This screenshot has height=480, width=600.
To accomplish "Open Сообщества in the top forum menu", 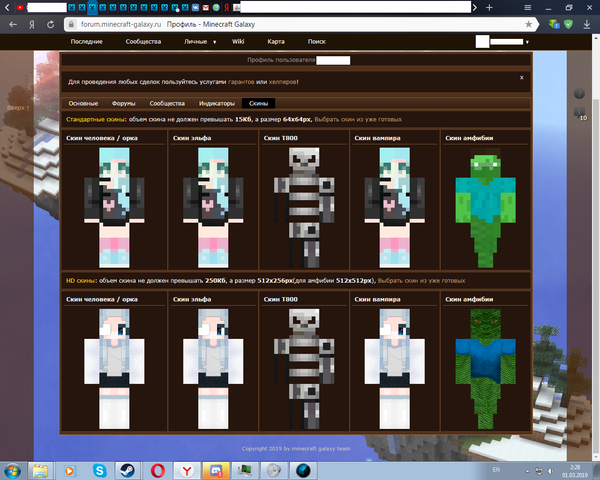I will coord(143,42).
